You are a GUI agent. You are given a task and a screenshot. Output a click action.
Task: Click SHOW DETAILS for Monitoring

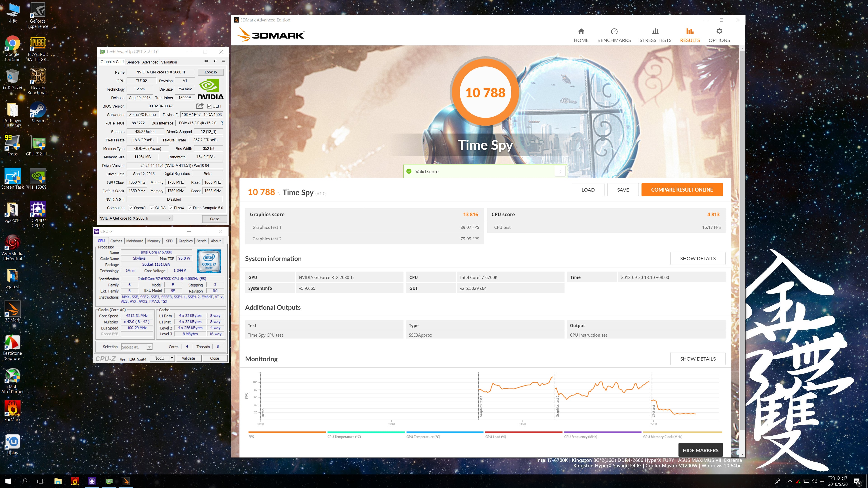pos(698,359)
